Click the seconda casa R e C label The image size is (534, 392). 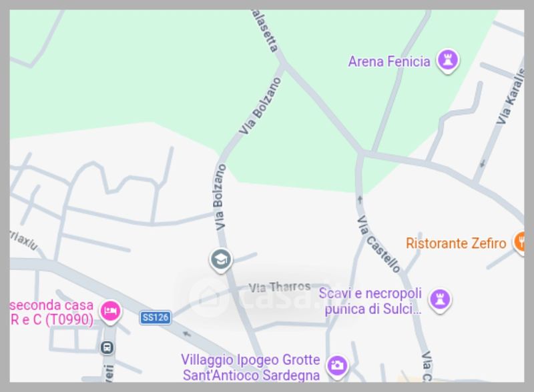[51, 313]
